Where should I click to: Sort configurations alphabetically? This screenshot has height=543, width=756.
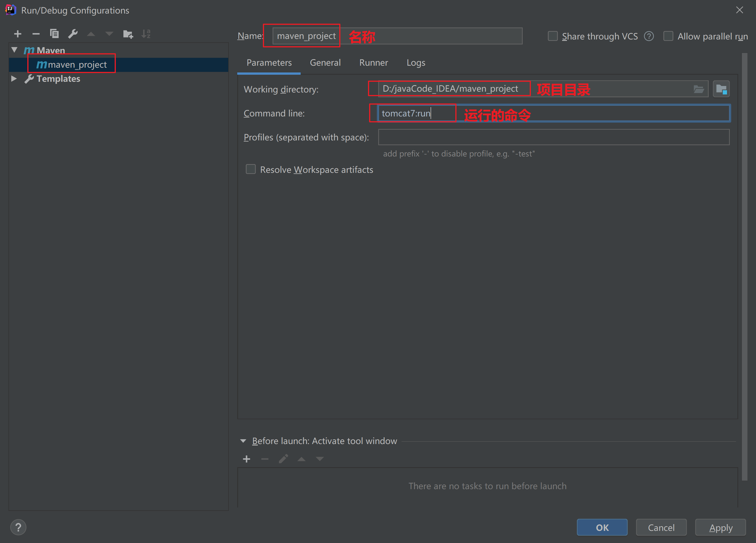[x=146, y=34]
